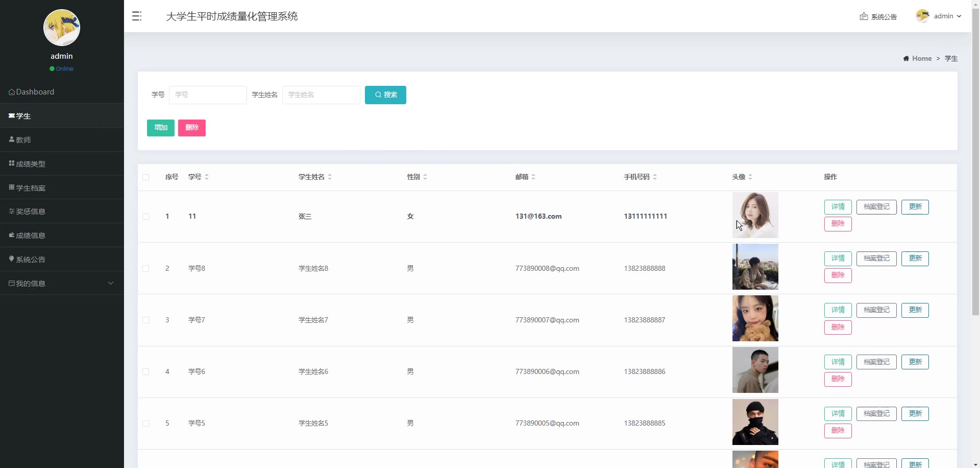Expand the 我的信息 sidebar chevron
The image size is (980, 468).
pyautogui.click(x=111, y=283)
